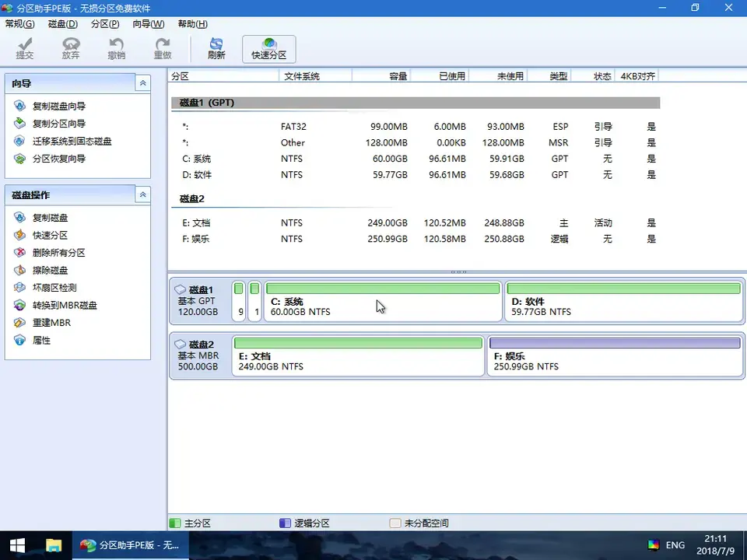
Task: Select 删除所有分区 in disk operations
Action: point(58,253)
